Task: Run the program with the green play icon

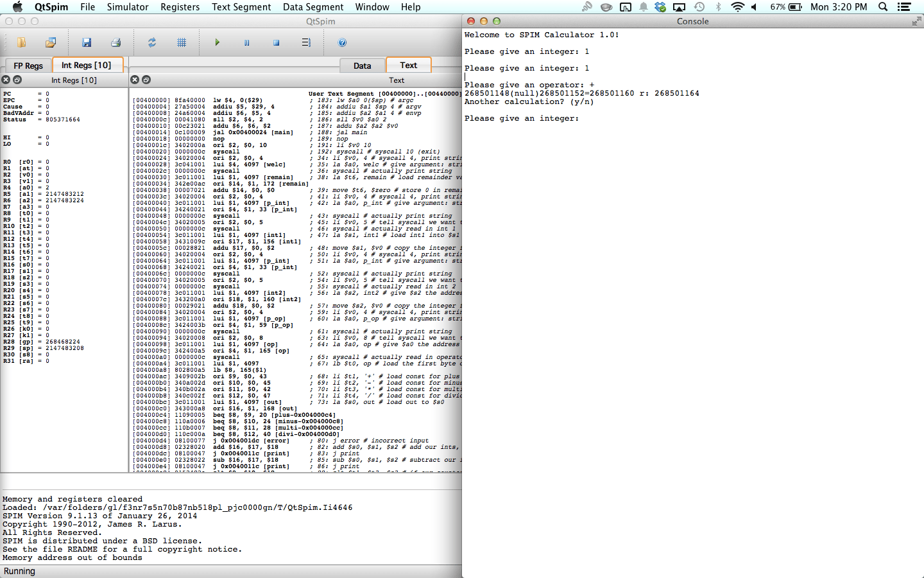Action: click(x=217, y=42)
